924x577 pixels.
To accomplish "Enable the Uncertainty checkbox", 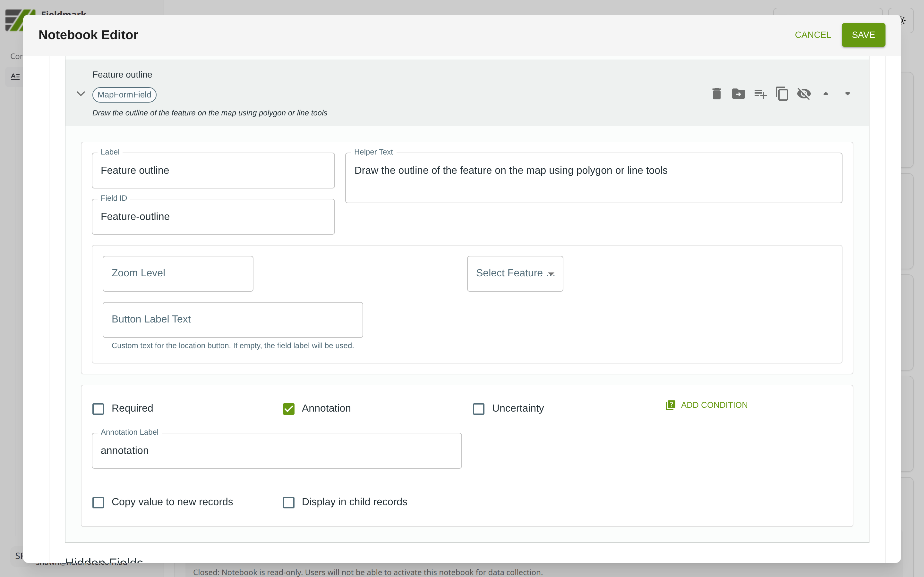I will pyautogui.click(x=478, y=409).
